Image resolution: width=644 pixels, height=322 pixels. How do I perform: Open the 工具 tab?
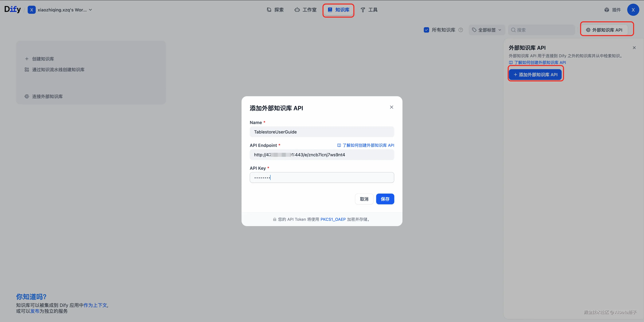tap(369, 10)
